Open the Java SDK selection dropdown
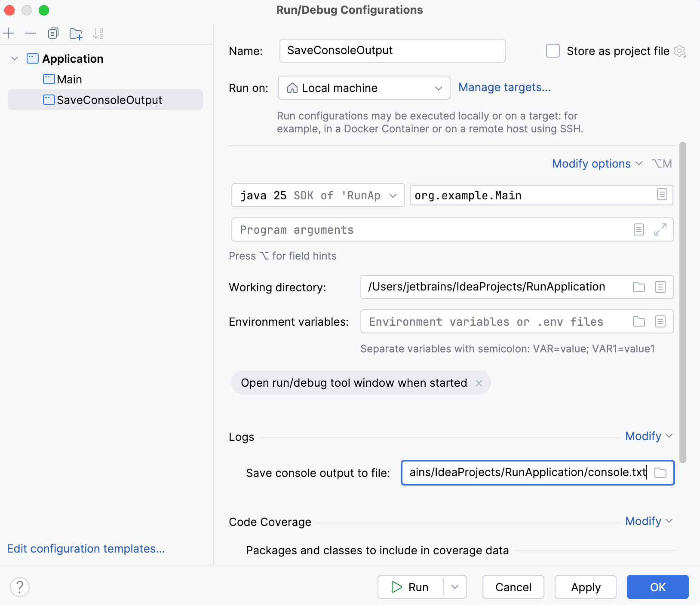700x605 pixels. (318, 195)
